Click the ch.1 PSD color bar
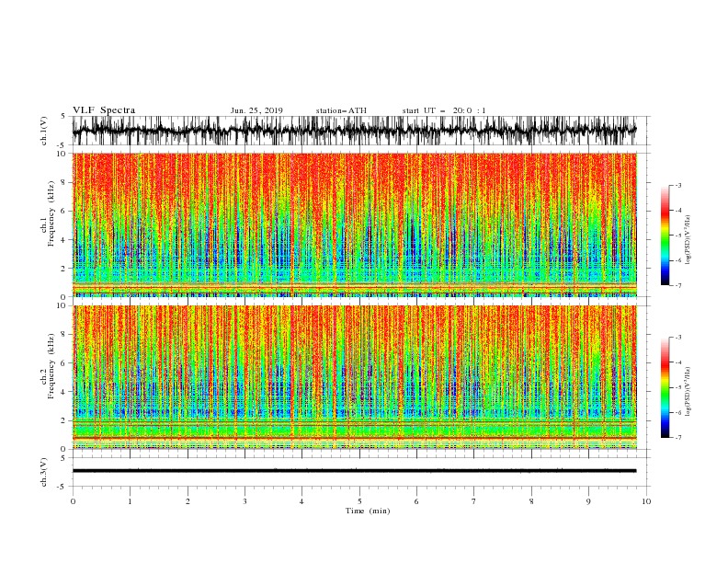 coord(665,236)
